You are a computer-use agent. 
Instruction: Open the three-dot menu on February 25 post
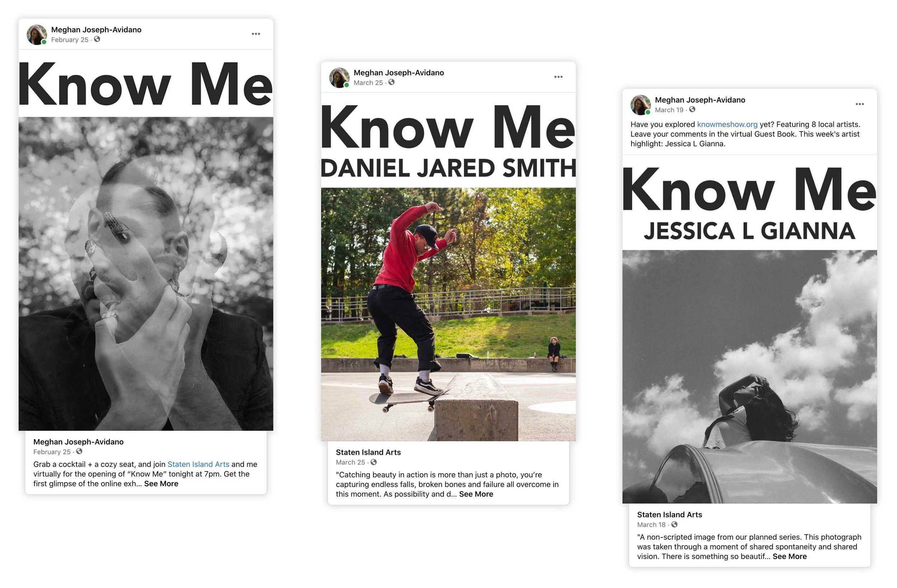pyautogui.click(x=256, y=34)
